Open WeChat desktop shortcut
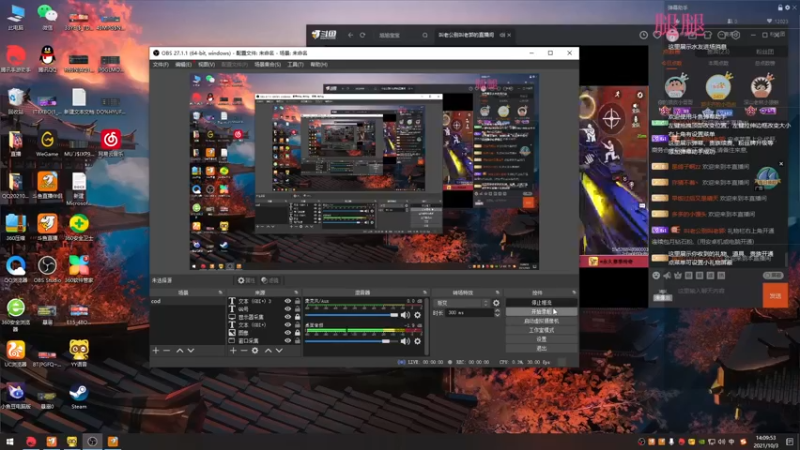Screen dimensions: 800x450 coord(47,16)
